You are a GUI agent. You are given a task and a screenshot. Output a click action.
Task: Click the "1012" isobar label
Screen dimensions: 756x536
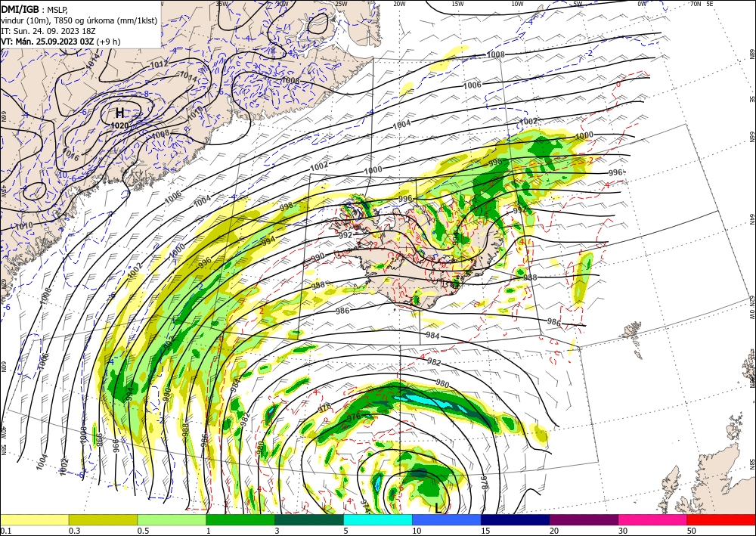(159, 64)
